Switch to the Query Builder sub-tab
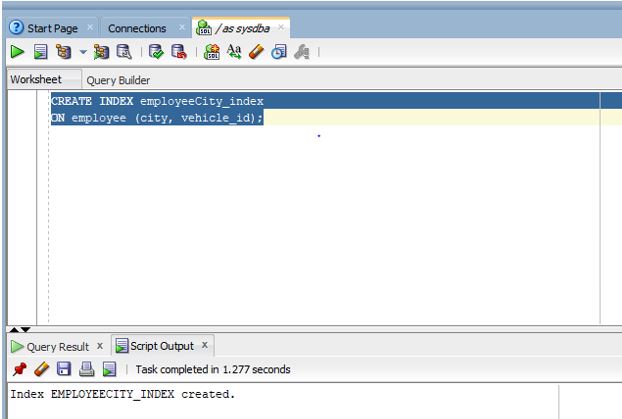The image size is (622, 419). pyautogui.click(x=118, y=81)
